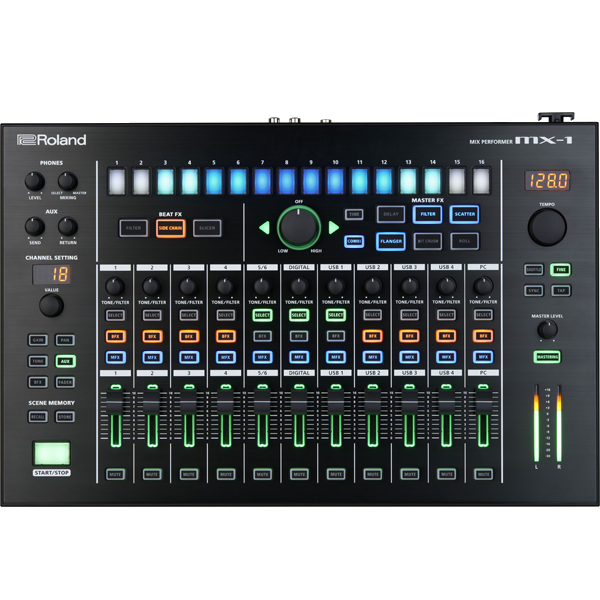Click the AUX RETURN knob
Image resolution: width=600 pixels, height=600 pixels.
tap(68, 227)
